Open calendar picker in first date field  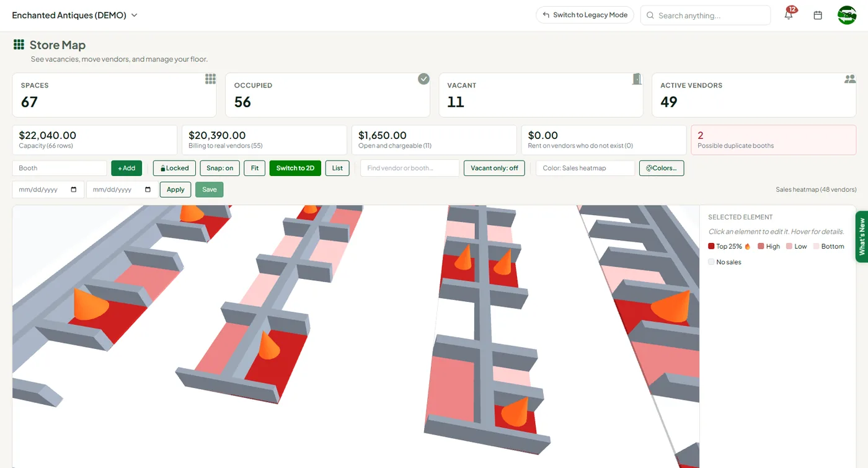74,190
